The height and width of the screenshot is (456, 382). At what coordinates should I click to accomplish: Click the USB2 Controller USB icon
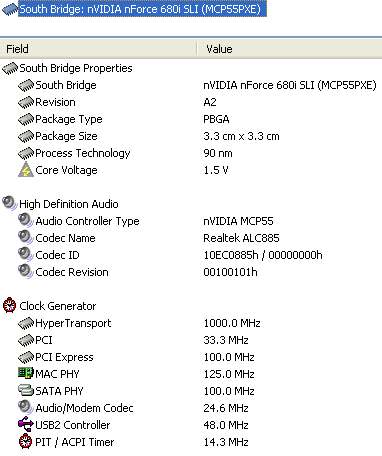26,424
